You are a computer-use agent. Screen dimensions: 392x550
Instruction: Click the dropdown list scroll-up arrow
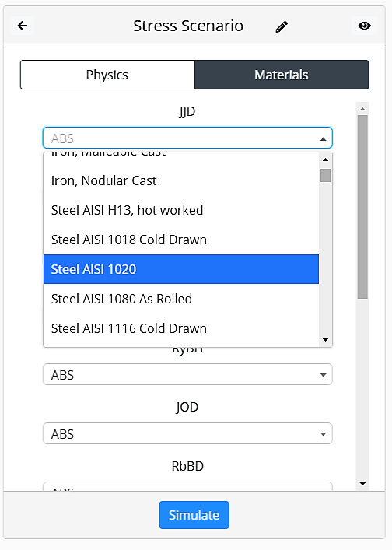coord(325,159)
